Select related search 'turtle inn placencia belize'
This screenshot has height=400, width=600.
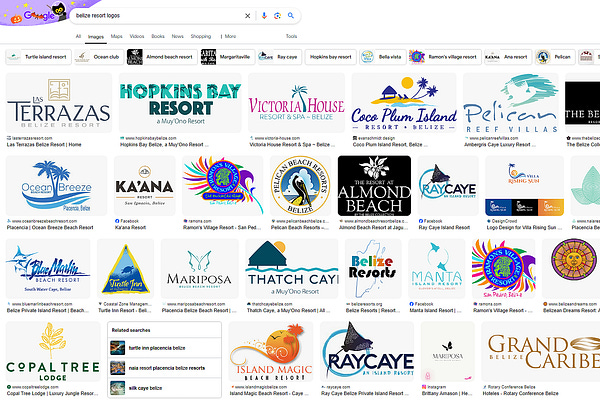coord(165,348)
